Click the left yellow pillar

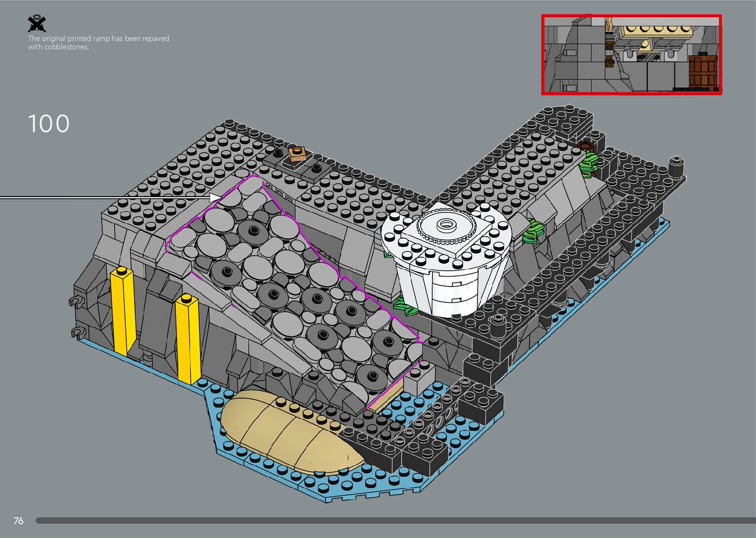[122, 310]
